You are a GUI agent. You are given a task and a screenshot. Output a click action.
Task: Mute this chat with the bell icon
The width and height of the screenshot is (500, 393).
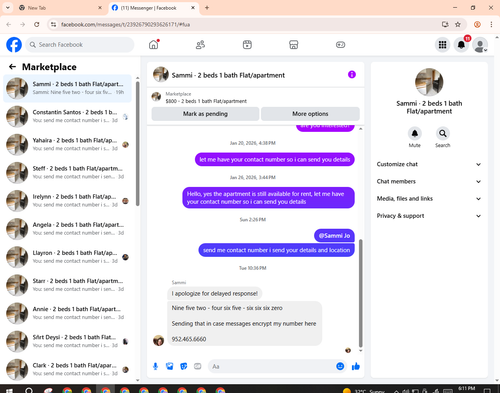click(415, 134)
